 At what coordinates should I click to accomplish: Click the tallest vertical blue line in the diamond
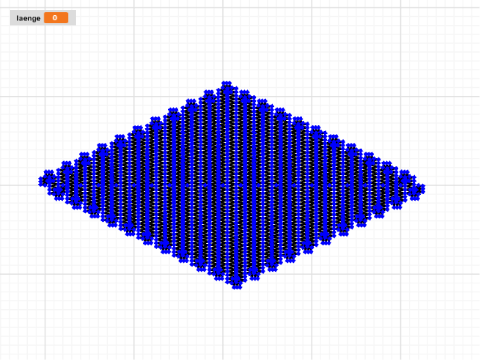(x=228, y=183)
